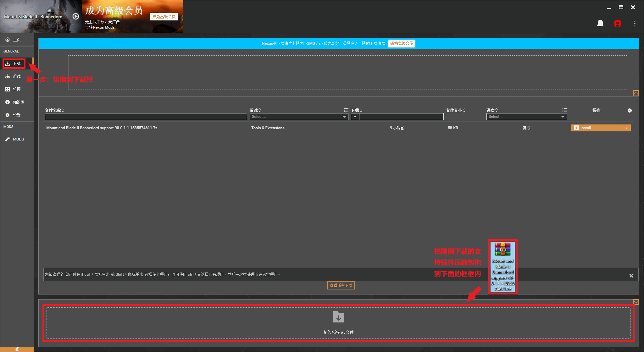The width and height of the screenshot is (644, 352).
Task: Open the 扩展 extensions page
Action: point(17,89)
